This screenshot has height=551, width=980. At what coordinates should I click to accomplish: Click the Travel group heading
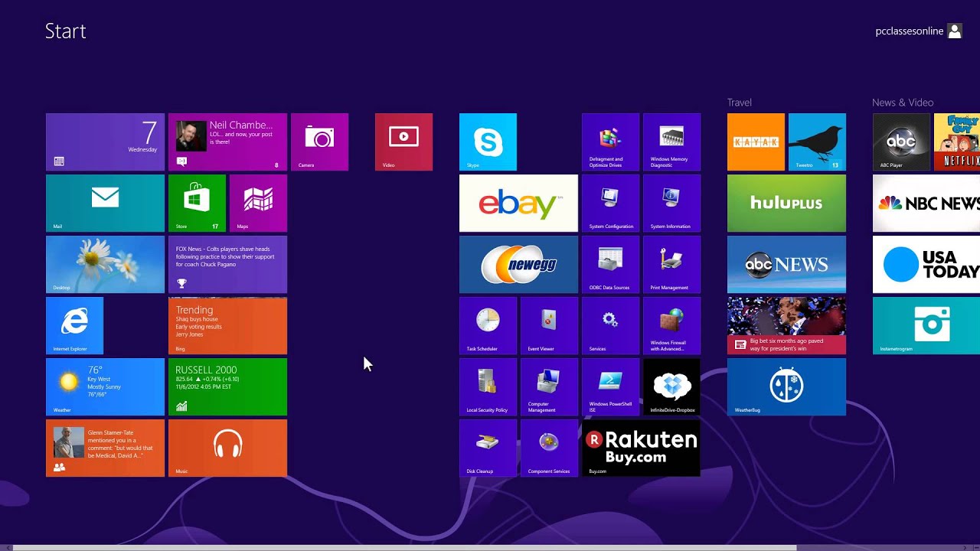pos(740,103)
